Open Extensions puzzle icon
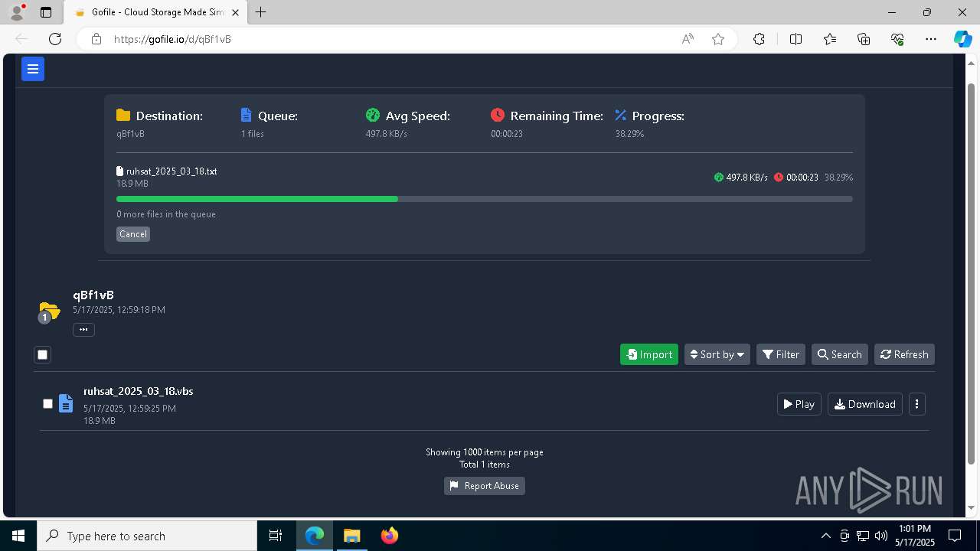The image size is (980, 551). click(x=759, y=39)
